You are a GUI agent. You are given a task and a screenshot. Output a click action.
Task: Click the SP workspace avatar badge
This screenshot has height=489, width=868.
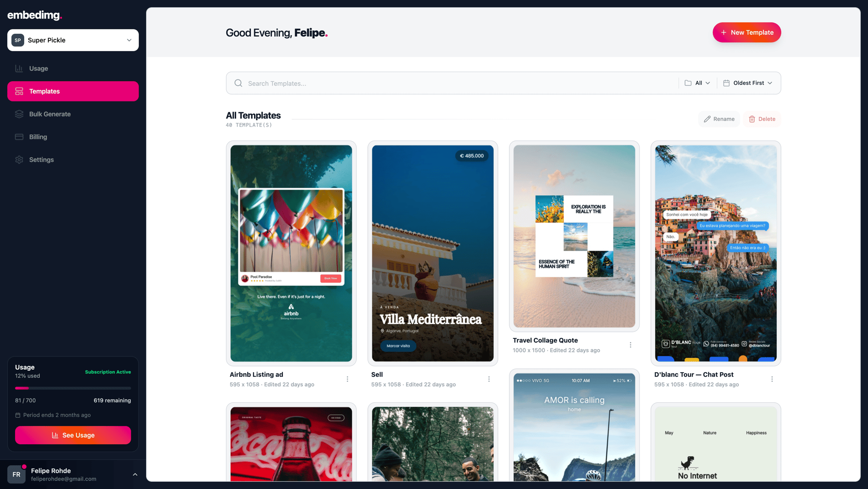(18, 40)
